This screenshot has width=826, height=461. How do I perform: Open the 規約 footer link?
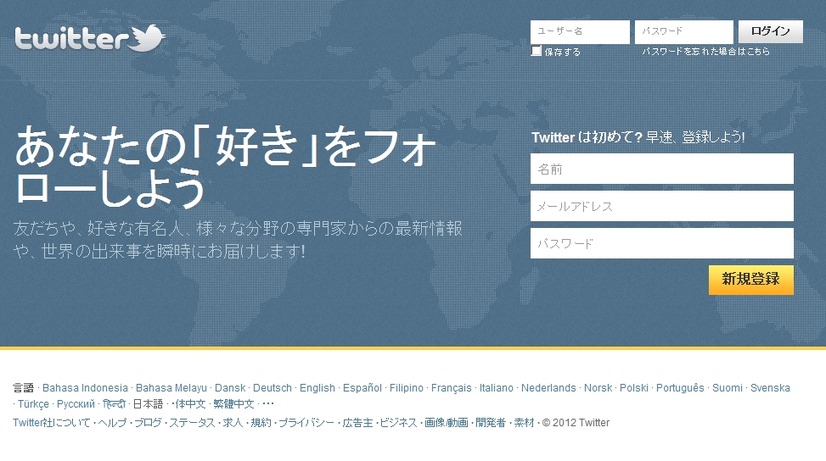point(261,423)
